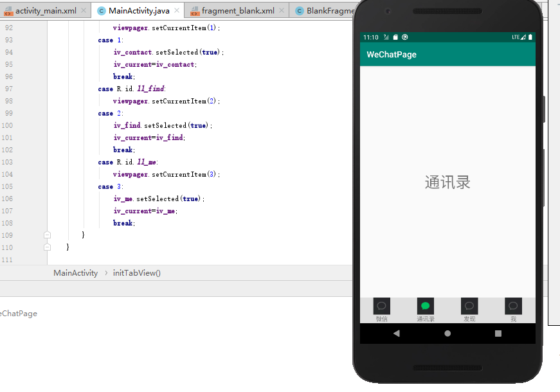The width and height of the screenshot is (560, 392).
Task: Close the activity_main.xml tab
Action: (x=84, y=11)
